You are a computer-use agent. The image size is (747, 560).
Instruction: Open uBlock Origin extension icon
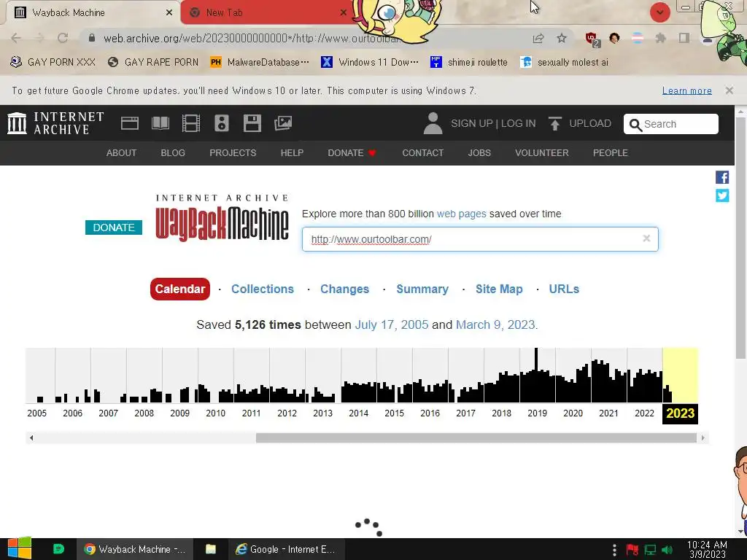592,39
